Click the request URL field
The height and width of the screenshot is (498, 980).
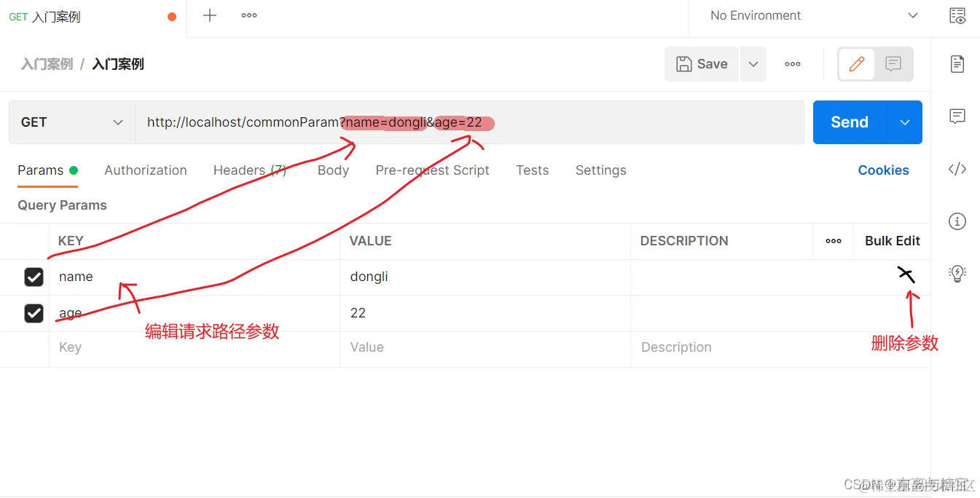coord(469,122)
